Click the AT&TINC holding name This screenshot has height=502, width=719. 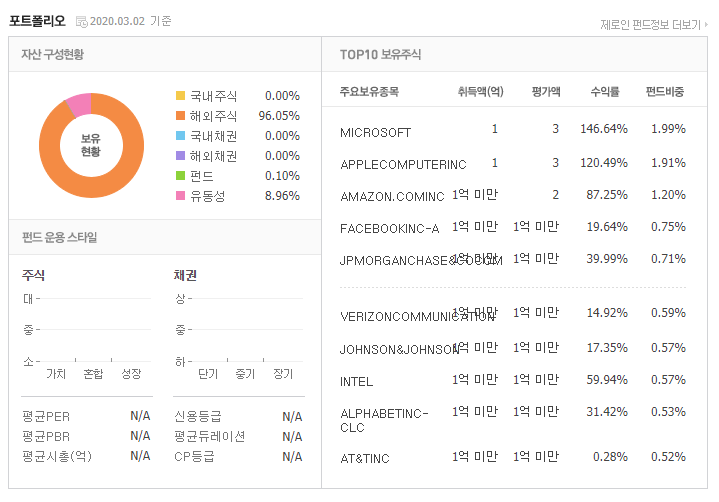[365, 458]
